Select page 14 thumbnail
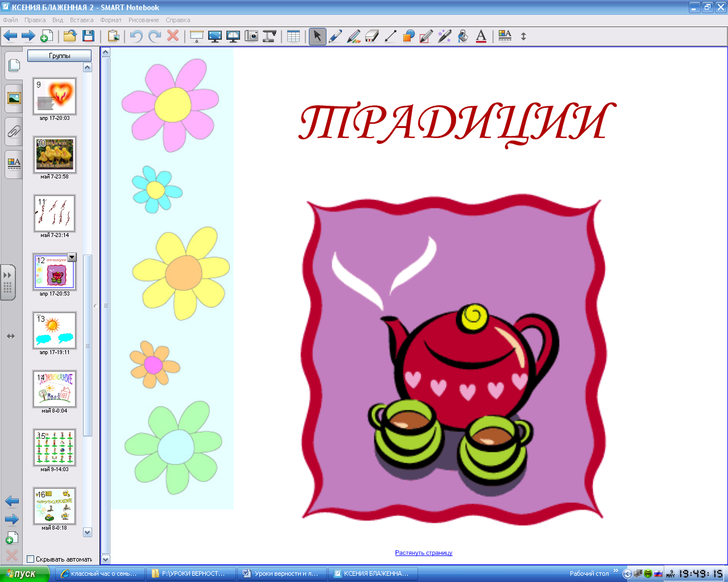 coord(55,389)
